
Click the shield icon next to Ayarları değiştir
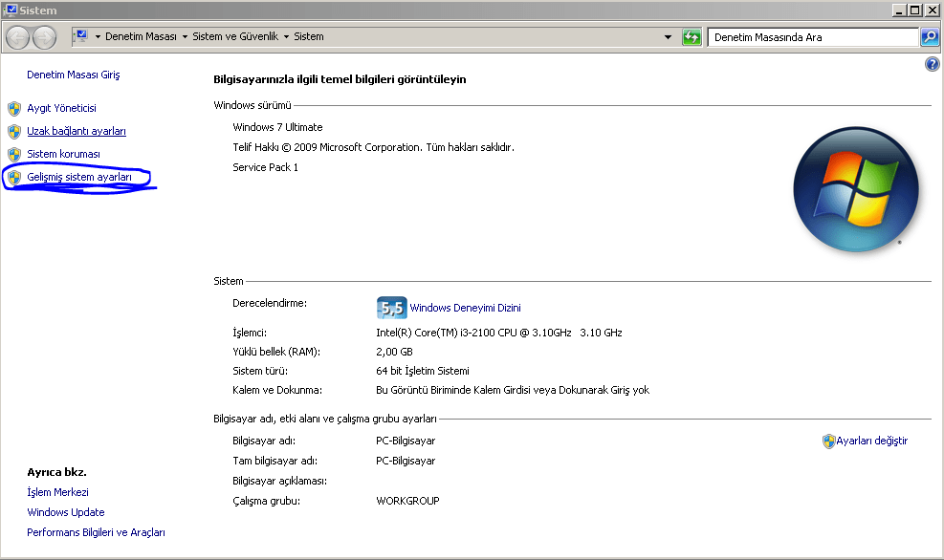pos(828,442)
